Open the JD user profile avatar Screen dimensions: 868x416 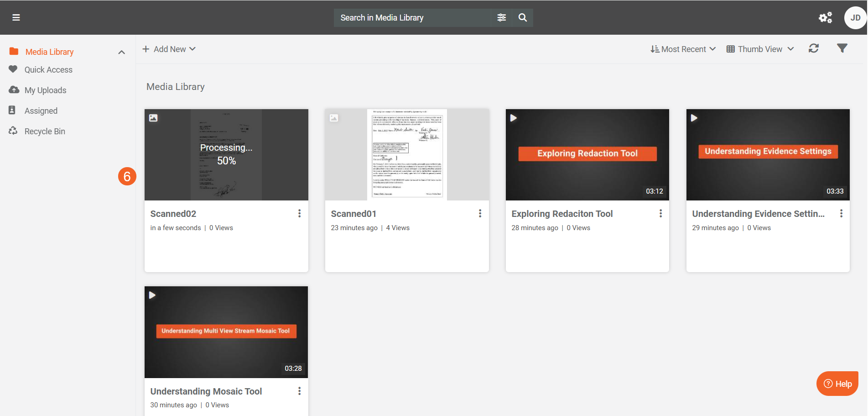[855, 18]
